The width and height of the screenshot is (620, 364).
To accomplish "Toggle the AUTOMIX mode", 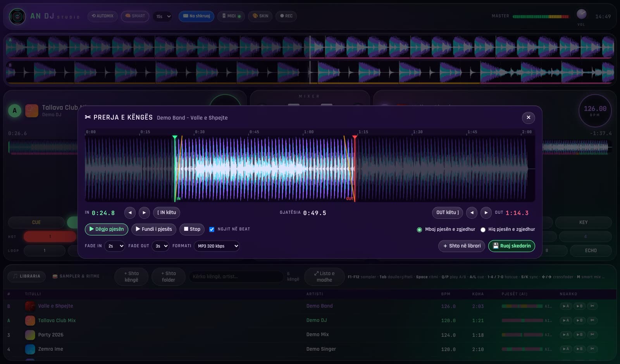I will [103, 16].
